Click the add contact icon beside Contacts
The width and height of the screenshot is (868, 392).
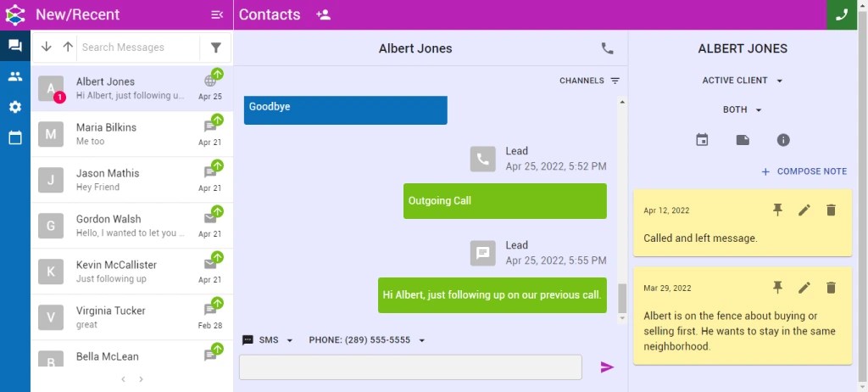tap(323, 15)
